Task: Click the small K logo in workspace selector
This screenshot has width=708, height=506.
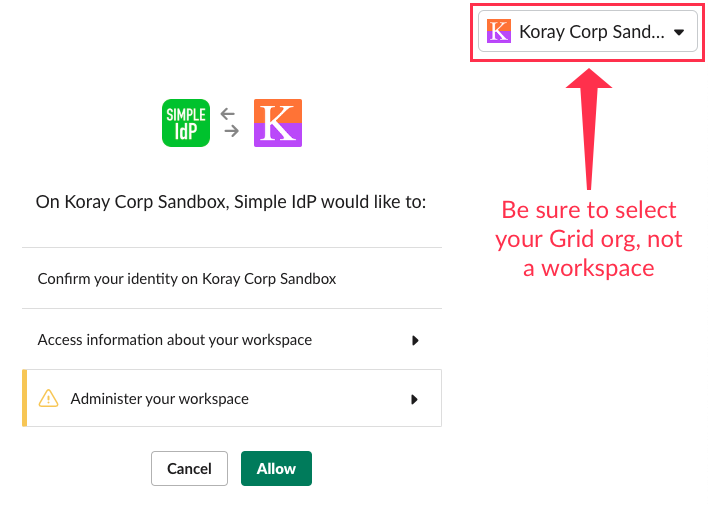Action: point(498,31)
